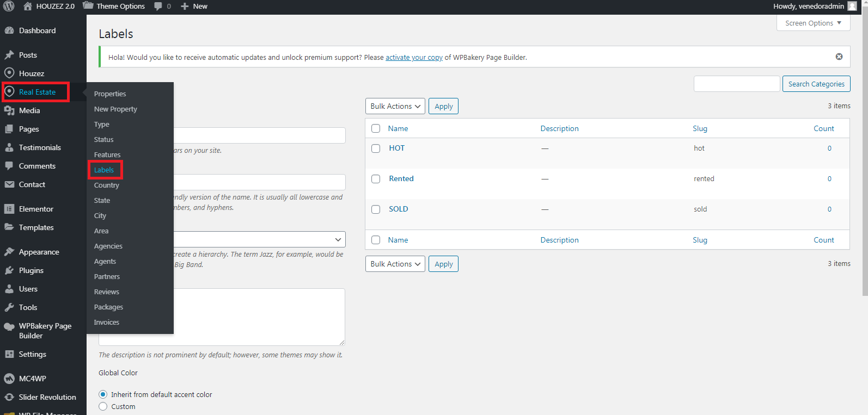Open Labels in the Real Estate submenu
This screenshot has height=415, width=868.
[x=104, y=170]
